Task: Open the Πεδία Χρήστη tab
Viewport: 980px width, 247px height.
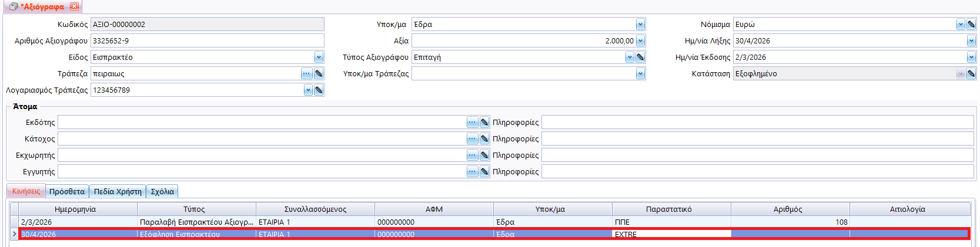Action: click(118, 192)
